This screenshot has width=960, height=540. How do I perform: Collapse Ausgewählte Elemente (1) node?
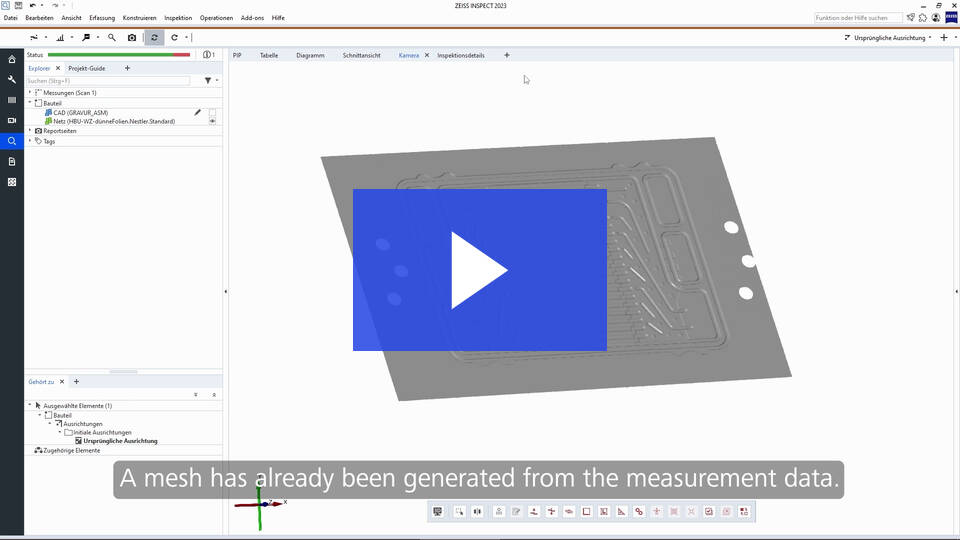point(30,405)
